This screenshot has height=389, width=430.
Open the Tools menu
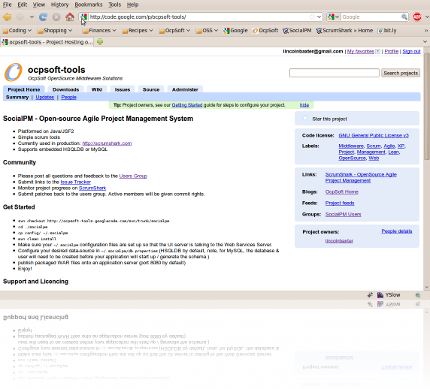click(115, 5)
